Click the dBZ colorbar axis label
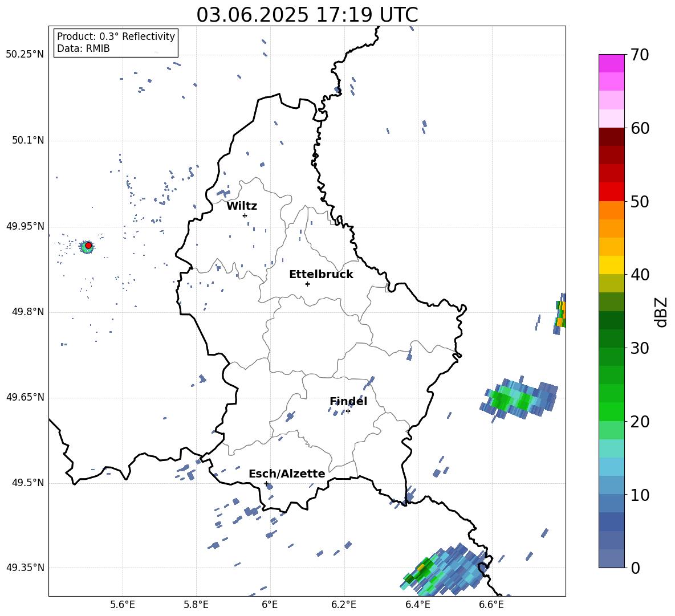 point(662,312)
